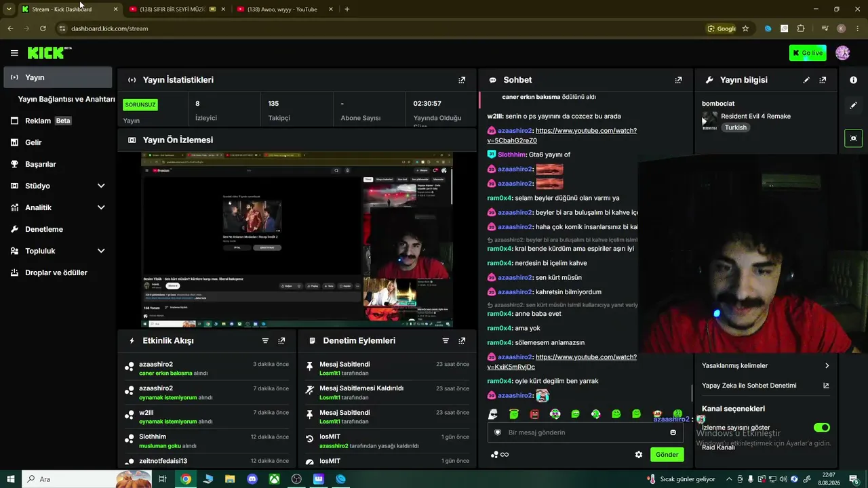Expand the Topluluk sidebar section
The width and height of the screenshot is (868, 488).
coord(101,251)
